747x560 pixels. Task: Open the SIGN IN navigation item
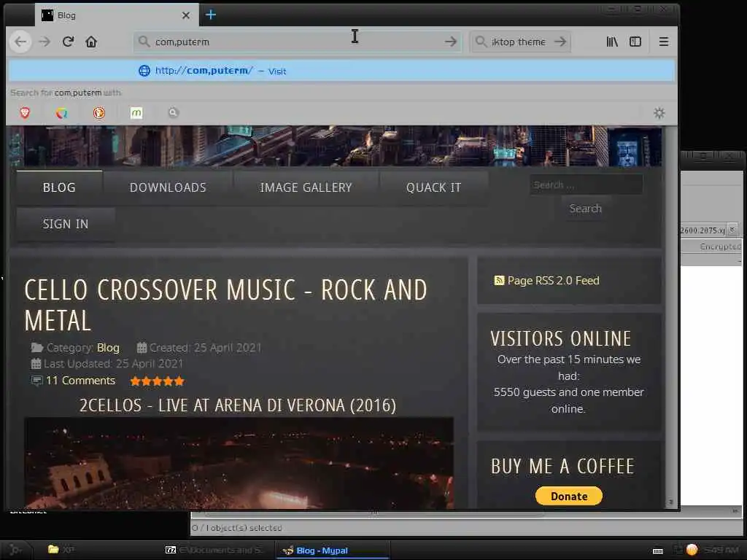[66, 224]
